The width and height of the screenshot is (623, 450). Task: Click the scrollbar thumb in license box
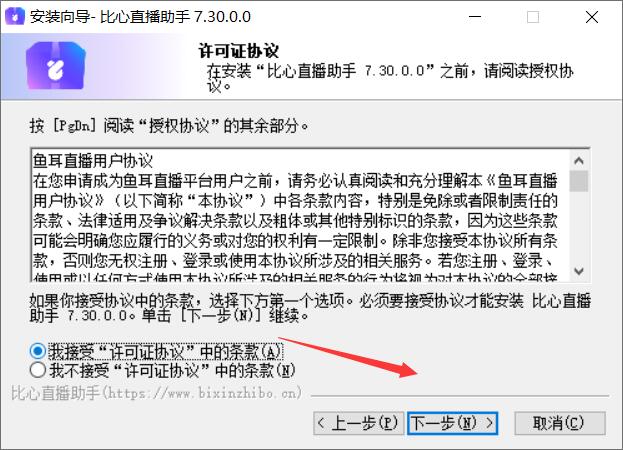(x=579, y=181)
